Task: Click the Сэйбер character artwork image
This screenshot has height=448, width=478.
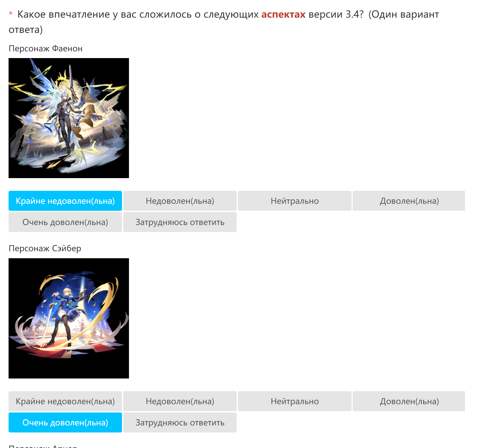Action: coord(69,318)
